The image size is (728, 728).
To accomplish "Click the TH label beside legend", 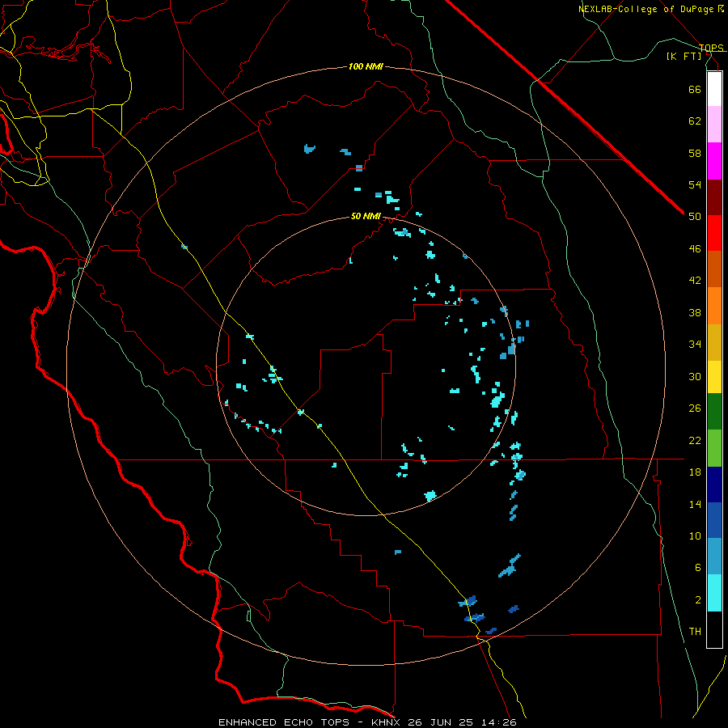I will coord(695,632).
